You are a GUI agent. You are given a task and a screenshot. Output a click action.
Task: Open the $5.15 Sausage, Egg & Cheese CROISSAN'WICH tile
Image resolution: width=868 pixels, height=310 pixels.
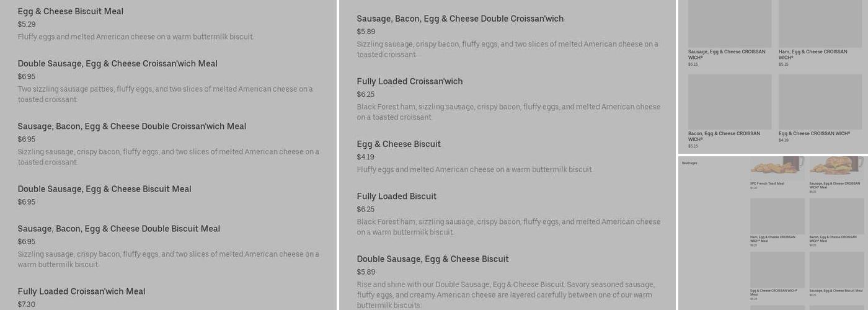coord(729,25)
